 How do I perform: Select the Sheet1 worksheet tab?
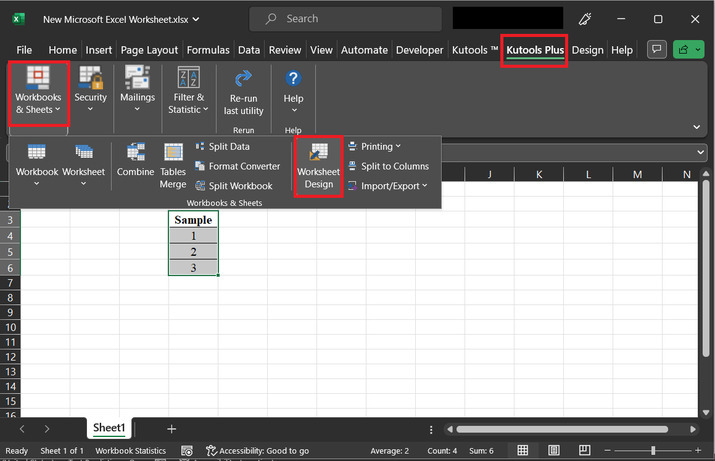(x=109, y=428)
